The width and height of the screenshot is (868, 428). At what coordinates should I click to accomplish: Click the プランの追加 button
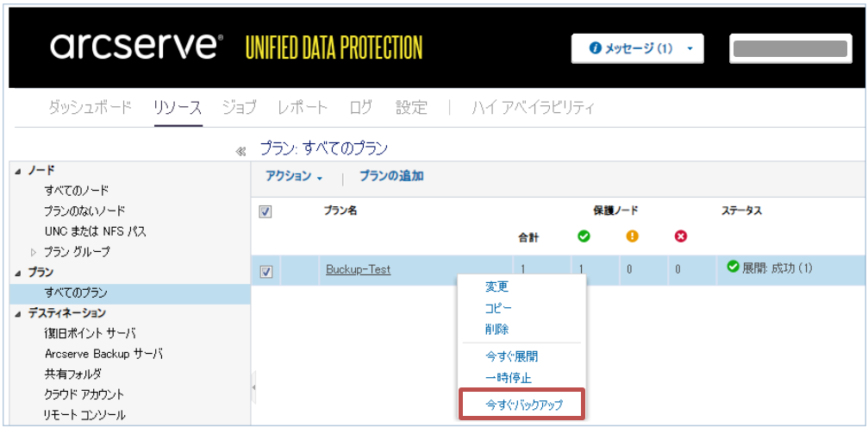(x=391, y=176)
